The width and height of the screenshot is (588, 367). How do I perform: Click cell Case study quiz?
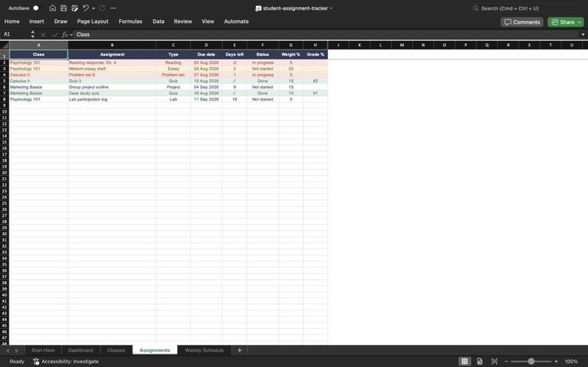pyautogui.click(x=112, y=93)
